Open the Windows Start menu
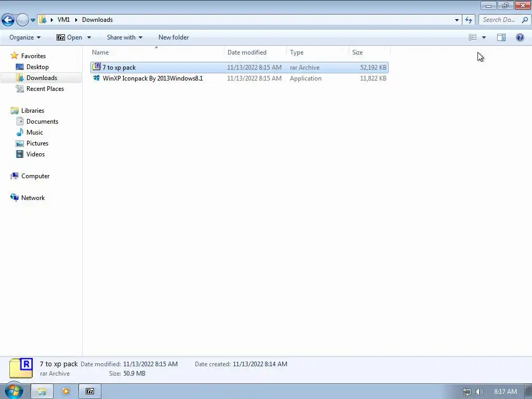 [x=14, y=391]
